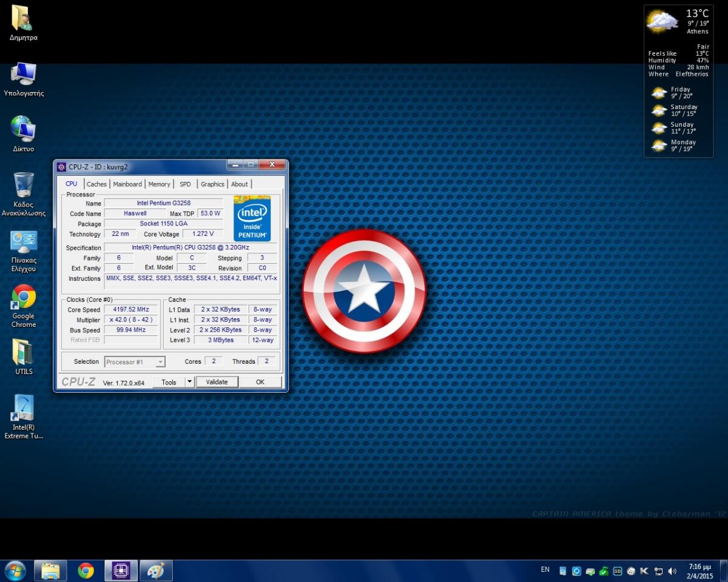Click the Specification field with 3.20GHz
This screenshot has height=582, width=728.
click(190, 247)
